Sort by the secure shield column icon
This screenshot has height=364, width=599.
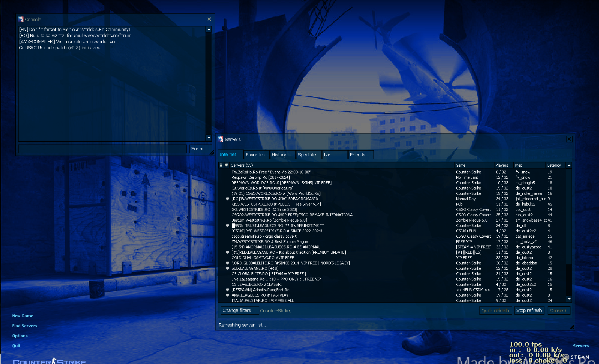coord(226,165)
